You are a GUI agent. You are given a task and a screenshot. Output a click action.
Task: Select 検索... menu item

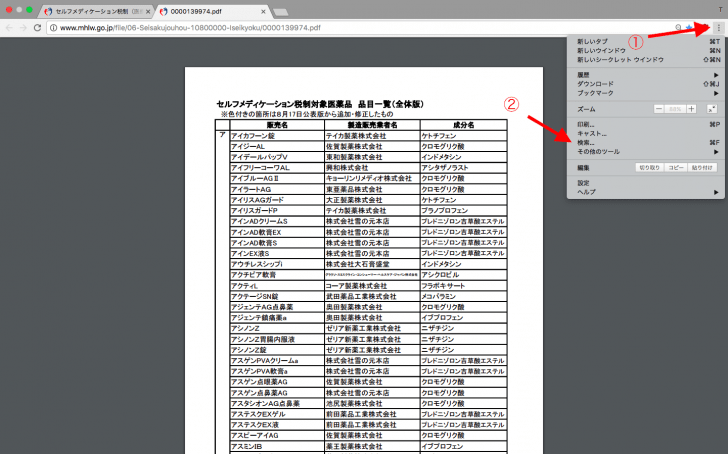pyautogui.click(x=645, y=143)
